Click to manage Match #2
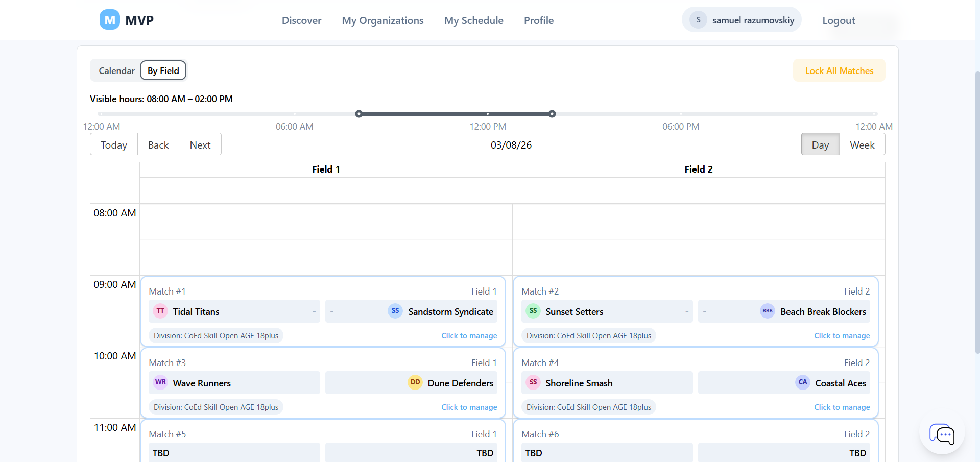The width and height of the screenshot is (980, 462). 842,336
